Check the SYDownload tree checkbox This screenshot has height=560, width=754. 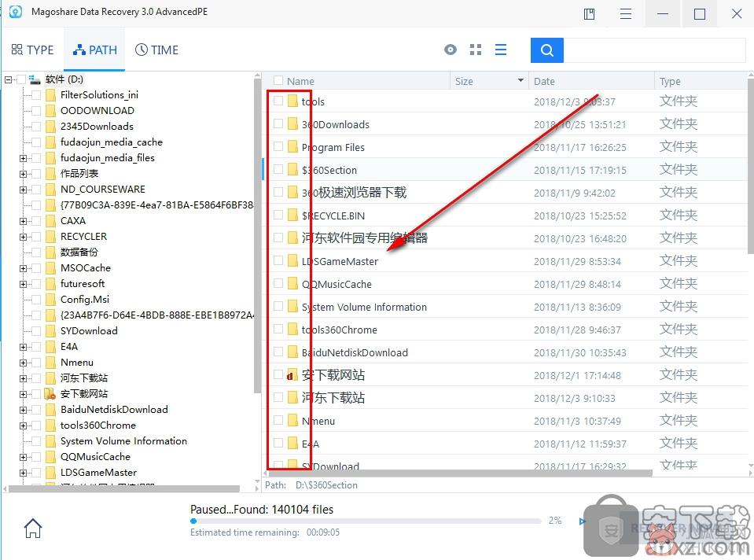pyautogui.click(x=35, y=331)
